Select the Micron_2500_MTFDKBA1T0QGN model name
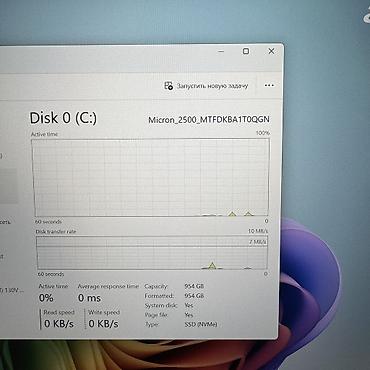Viewport: 370px width, 370px height. point(209,120)
